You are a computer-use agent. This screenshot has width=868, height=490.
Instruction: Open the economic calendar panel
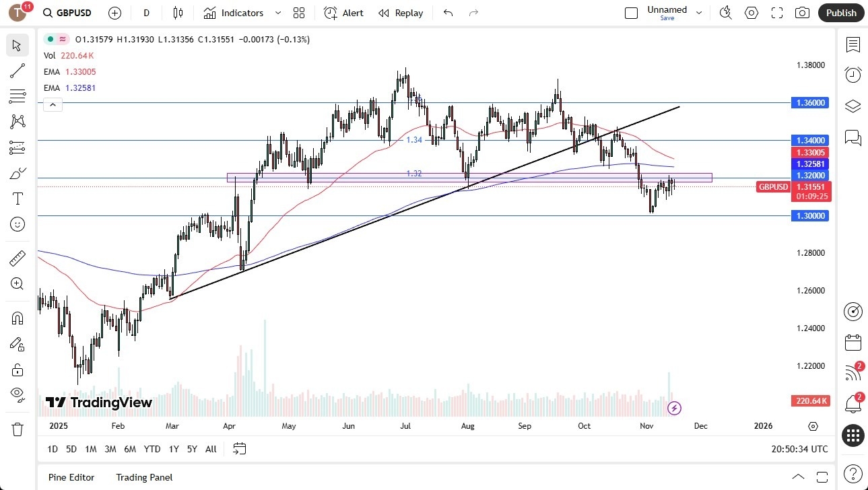853,343
